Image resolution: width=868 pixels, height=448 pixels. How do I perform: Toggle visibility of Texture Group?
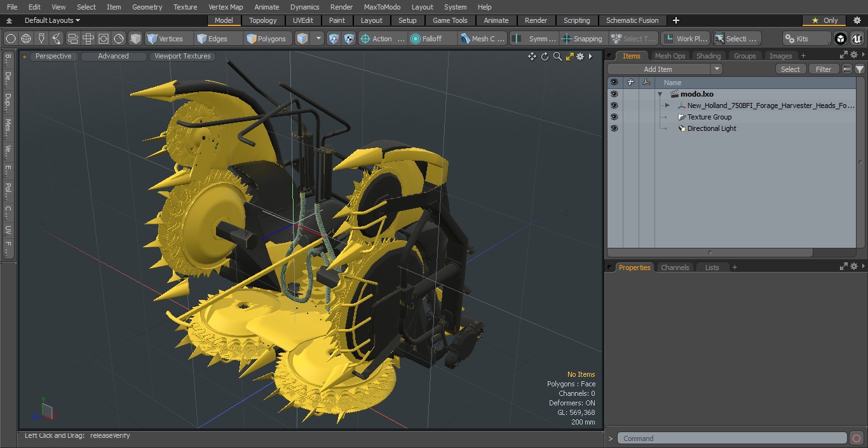point(614,117)
